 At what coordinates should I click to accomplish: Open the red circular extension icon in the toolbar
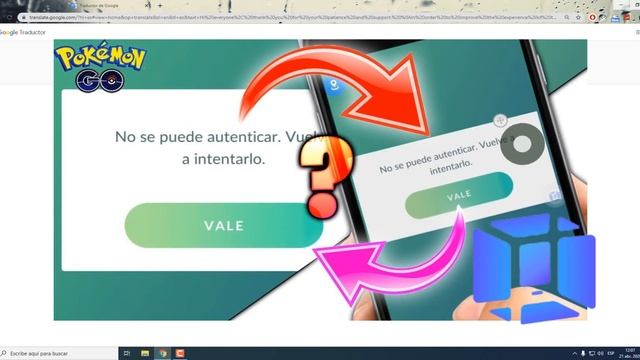(x=592, y=18)
